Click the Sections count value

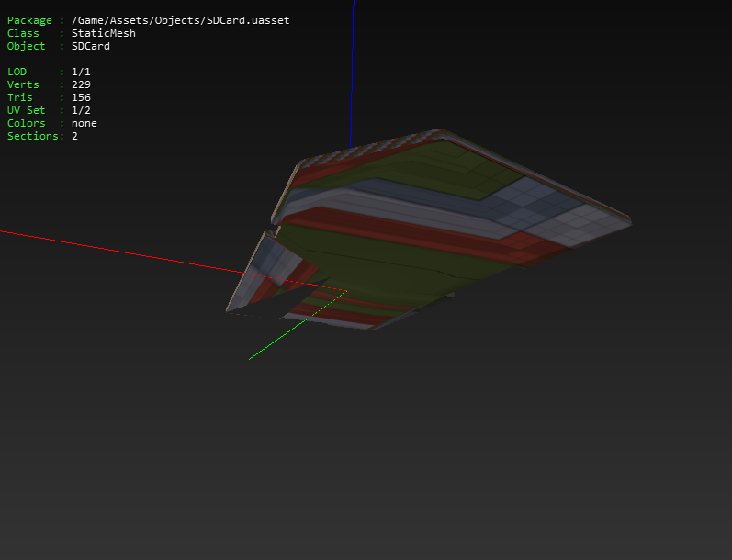click(74, 136)
